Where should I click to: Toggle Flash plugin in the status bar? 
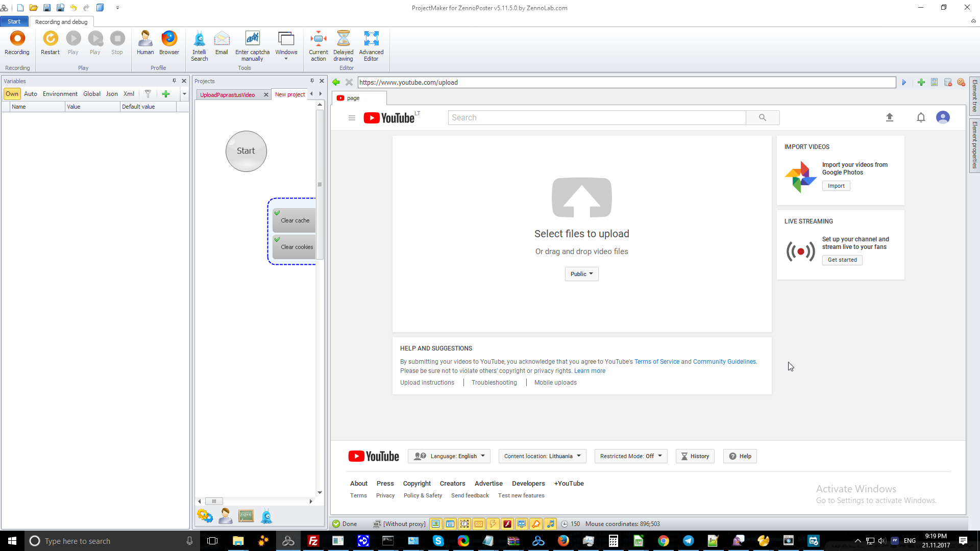[507, 524]
